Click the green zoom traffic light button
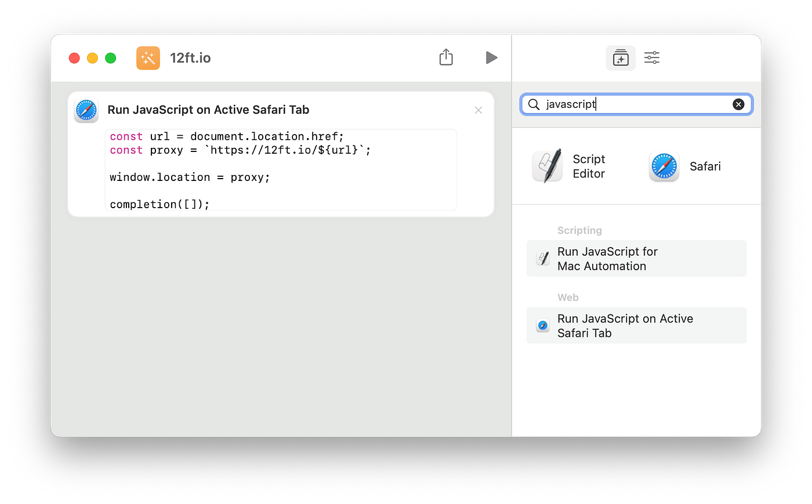Viewport: 812px width, 504px height. click(x=110, y=58)
